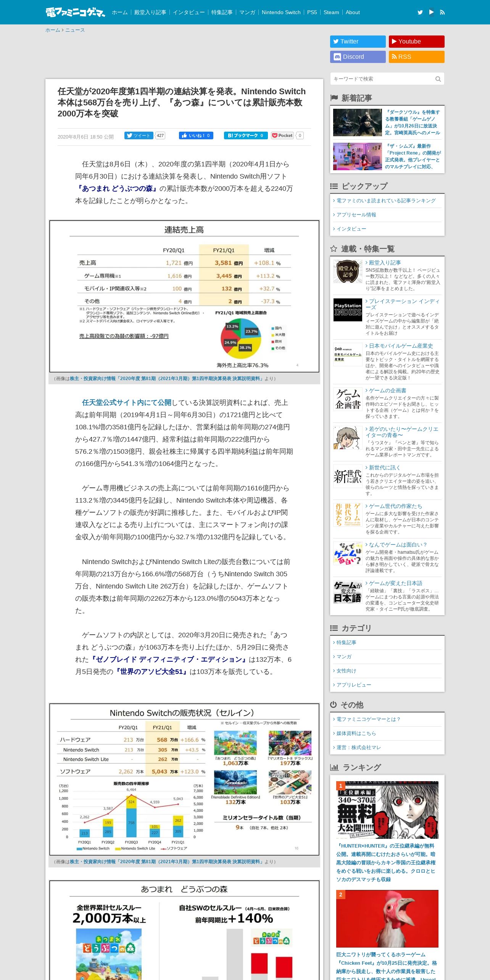Open the 新世代に訊く logo thumbnail
490x980 pixels.
pyautogui.click(x=348, y=476)
